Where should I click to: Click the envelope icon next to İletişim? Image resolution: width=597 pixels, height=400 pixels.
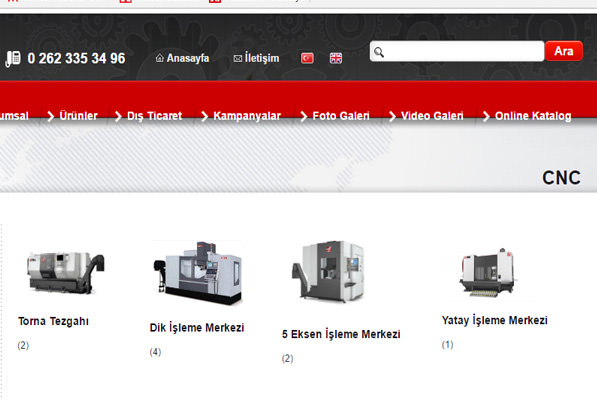[238, 58]
